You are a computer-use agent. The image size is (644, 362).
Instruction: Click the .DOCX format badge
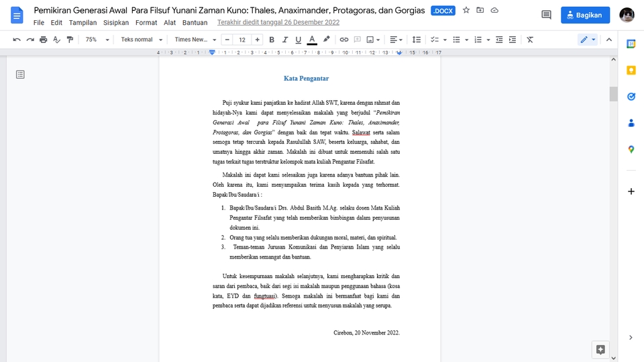(443, 11)
